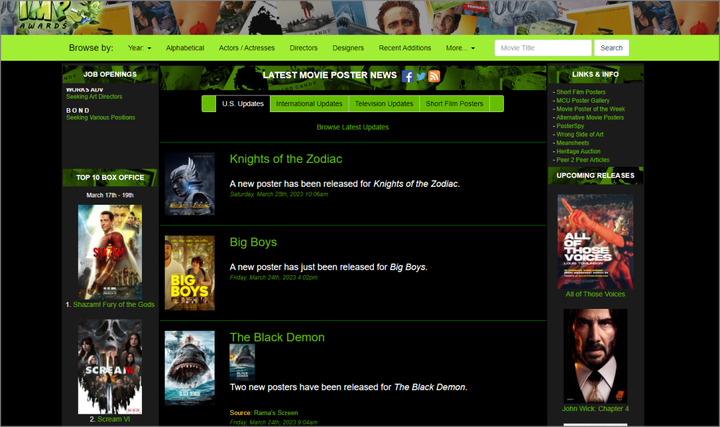Open the Big Boys headline
The height and width of the screenshot is (427, 720).
253,242
